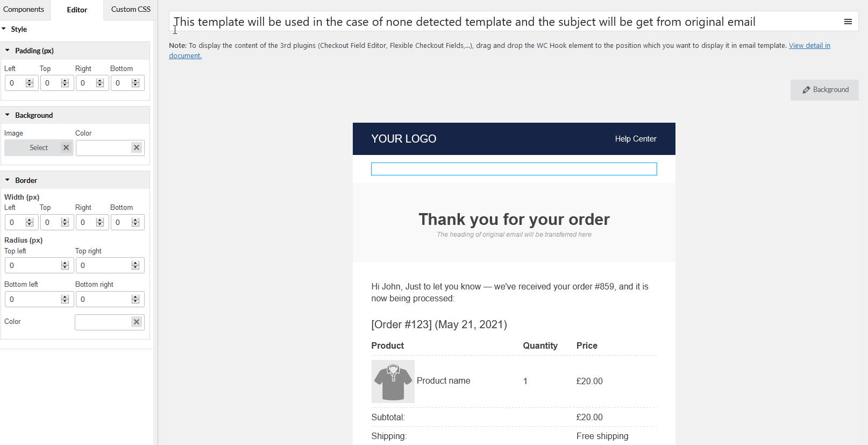Switch to the Custom CSS tab
This screenshot has width=868, height=445.
coord(131,10)
